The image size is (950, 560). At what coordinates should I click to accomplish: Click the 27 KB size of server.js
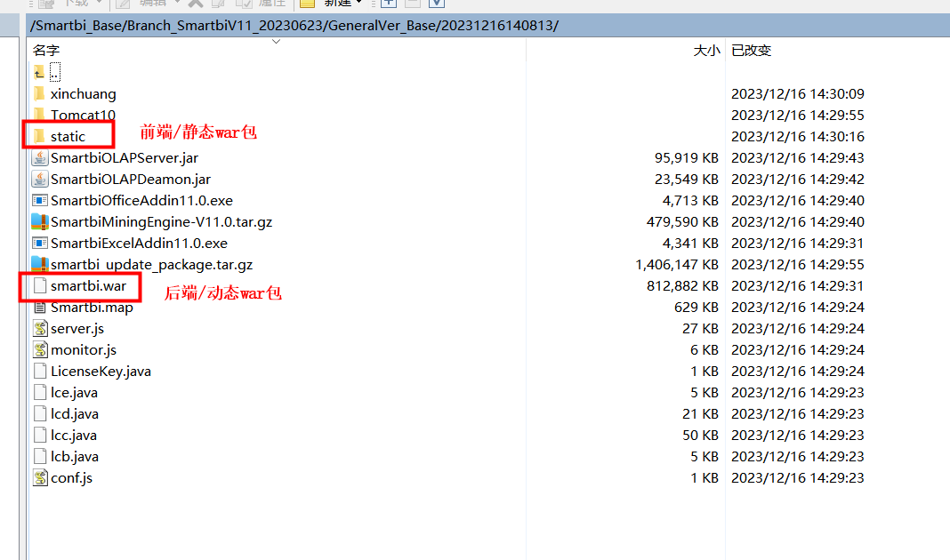[x=700, y=329]
